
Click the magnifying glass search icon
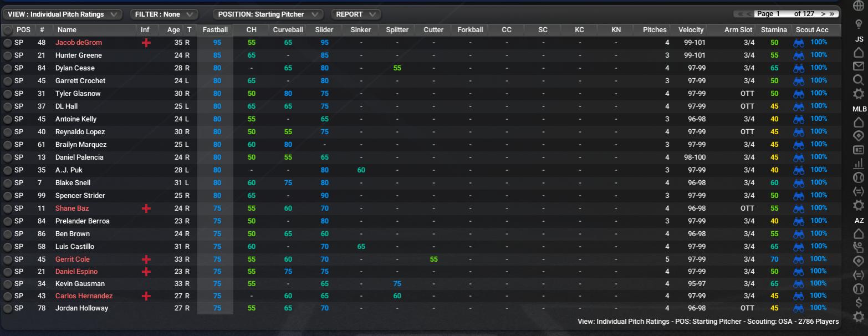point(859,80)
